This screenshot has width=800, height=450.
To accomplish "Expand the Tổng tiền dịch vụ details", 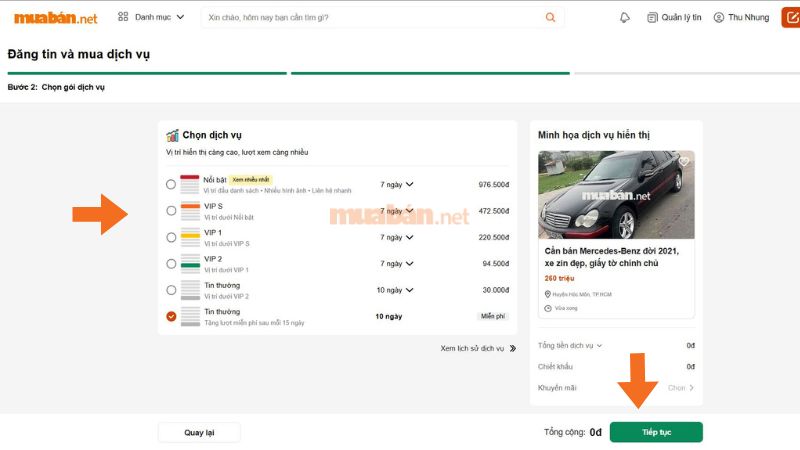I will tap(571, 345).
